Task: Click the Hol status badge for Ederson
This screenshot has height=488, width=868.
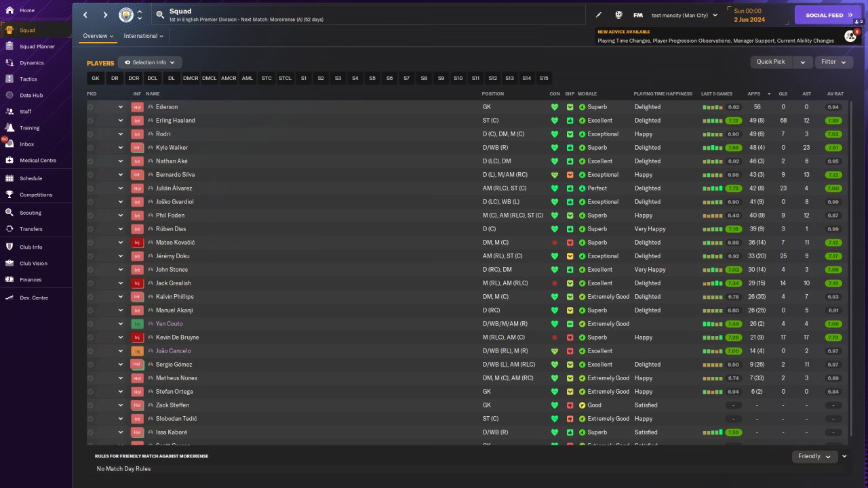Action: (138, 107)
